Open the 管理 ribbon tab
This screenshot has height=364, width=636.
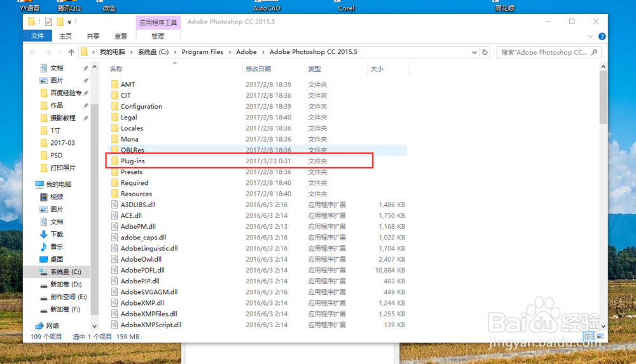tap(158, 36)
